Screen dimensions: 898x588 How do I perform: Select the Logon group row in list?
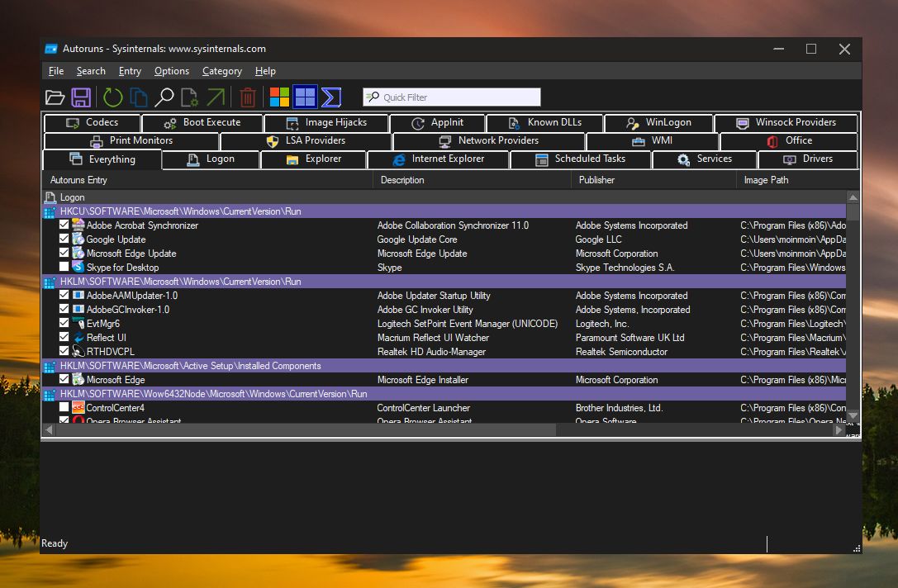pyautogui.click(x=444, y=197)
